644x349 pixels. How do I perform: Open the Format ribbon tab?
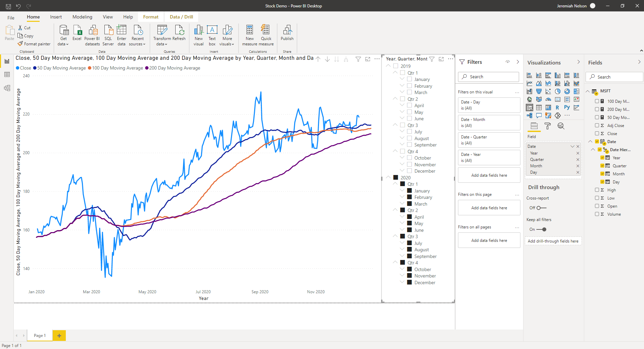(151, 17)
